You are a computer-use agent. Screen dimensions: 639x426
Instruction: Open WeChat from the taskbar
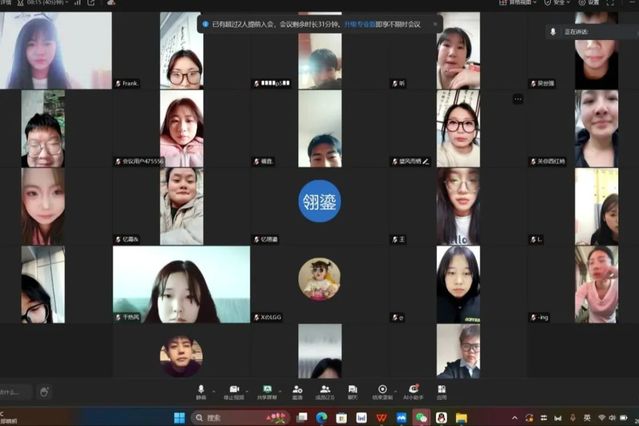(421, 418)
